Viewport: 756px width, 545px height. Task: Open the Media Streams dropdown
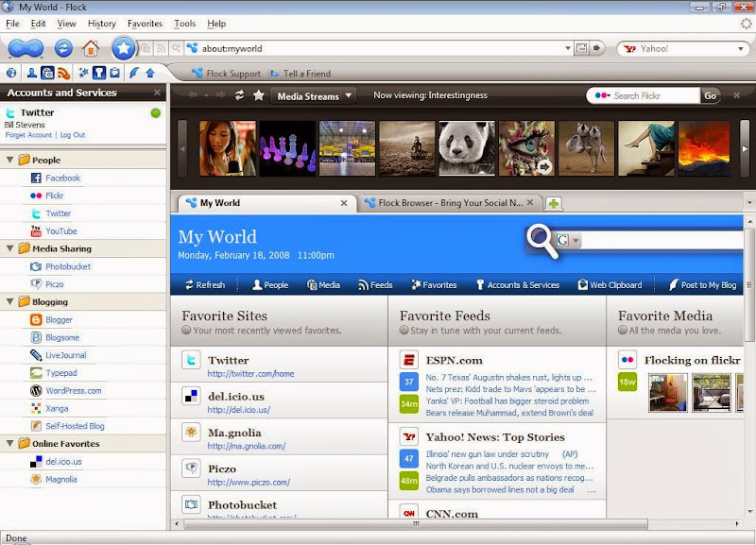coord(313,96)
